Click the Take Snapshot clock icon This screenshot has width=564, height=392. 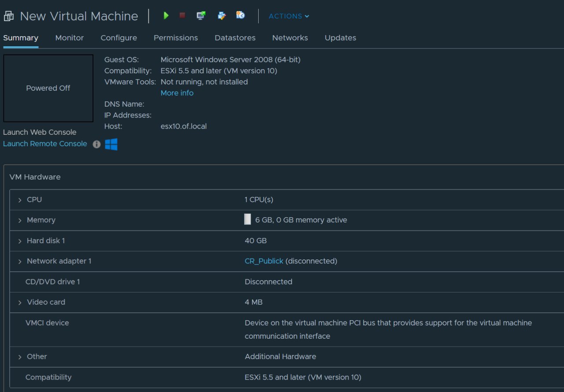click(x=241, y=16)
